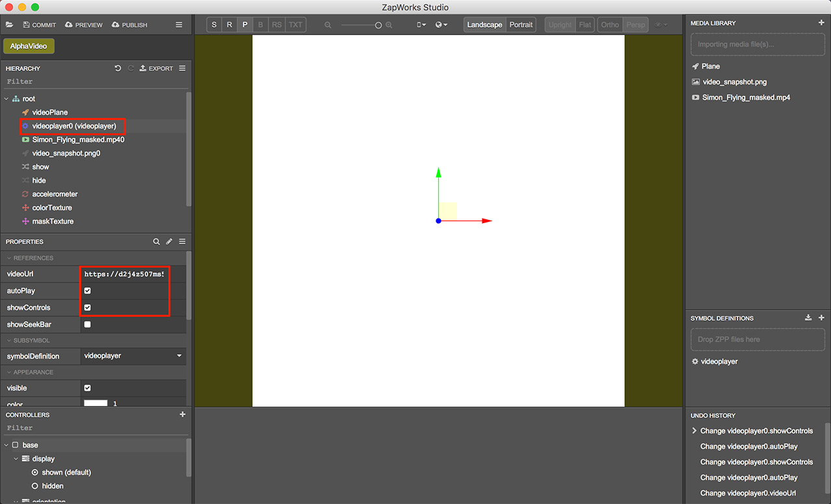Switch to Landscape orientation

484,25
